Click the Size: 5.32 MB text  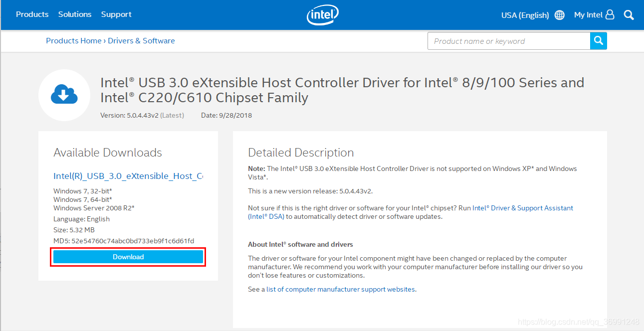click(x=74, y=230)
